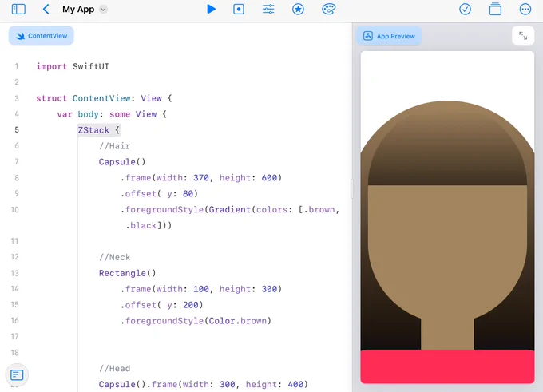
Task: Open the color palette icon
Action: pyautogui.click(x=328, y=9)
